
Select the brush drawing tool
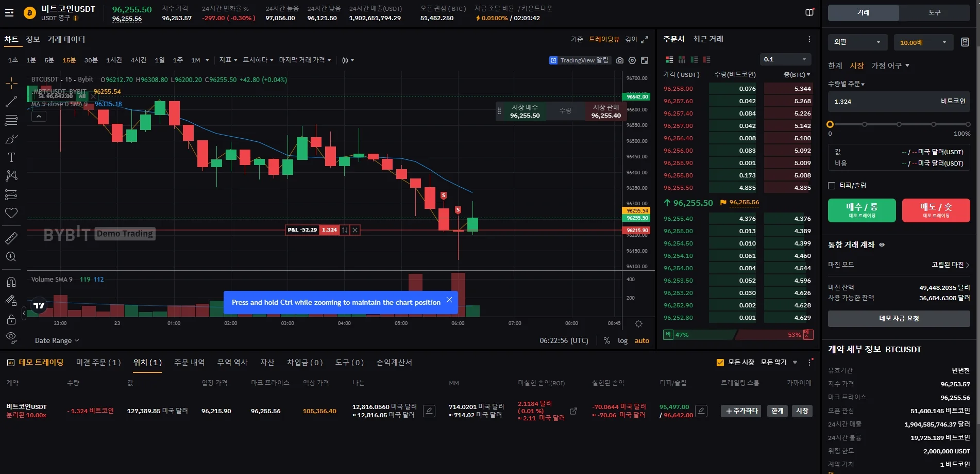[x=11, y=139]
